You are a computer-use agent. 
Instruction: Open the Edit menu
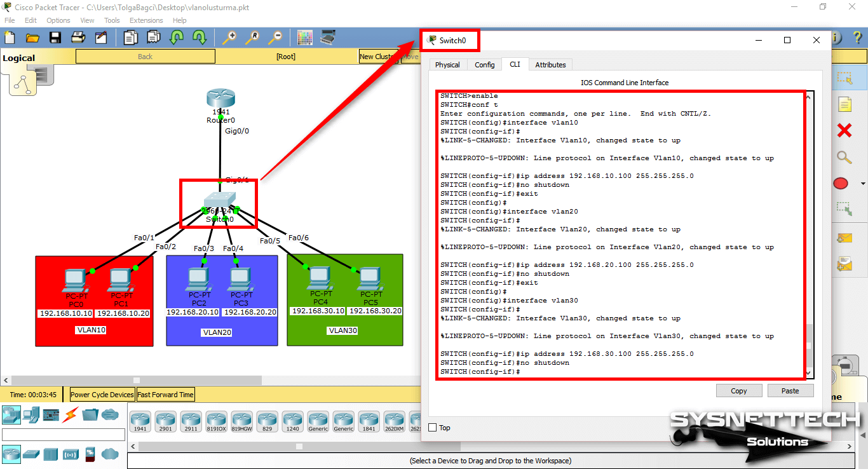(31, 20)
